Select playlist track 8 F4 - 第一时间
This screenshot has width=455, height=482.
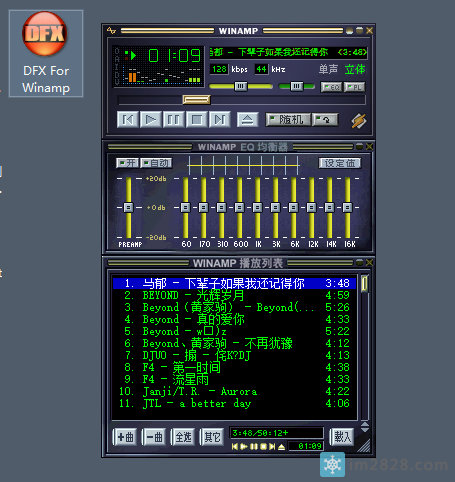click(234, 367)
